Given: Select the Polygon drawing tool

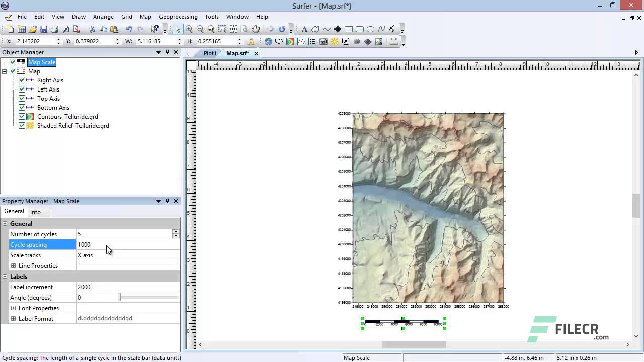Looking at the screenshot, I should pos(315,29).
